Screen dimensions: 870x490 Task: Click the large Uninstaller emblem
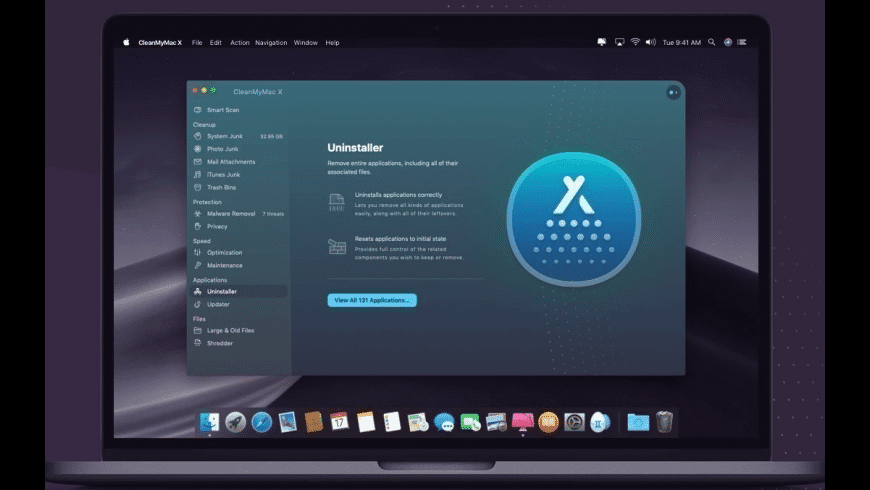click(x=574, y=219)
